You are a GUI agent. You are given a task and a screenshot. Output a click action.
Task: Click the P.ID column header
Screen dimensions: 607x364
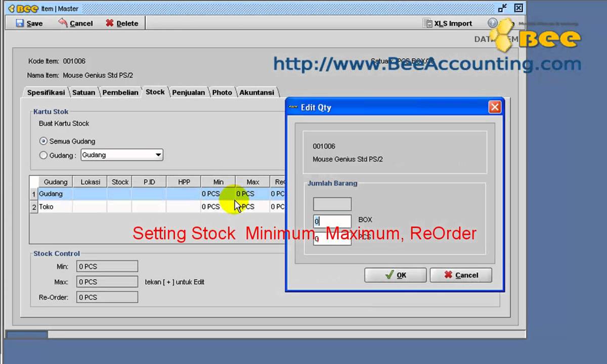pyautogui.click(x=149, y=182)
